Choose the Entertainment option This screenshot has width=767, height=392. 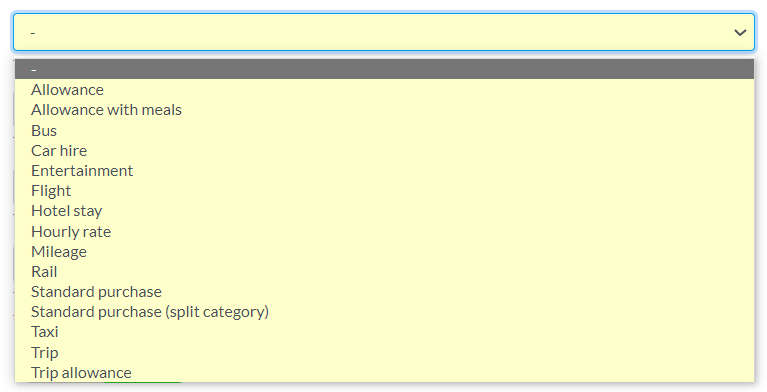(x=384, y=170)
